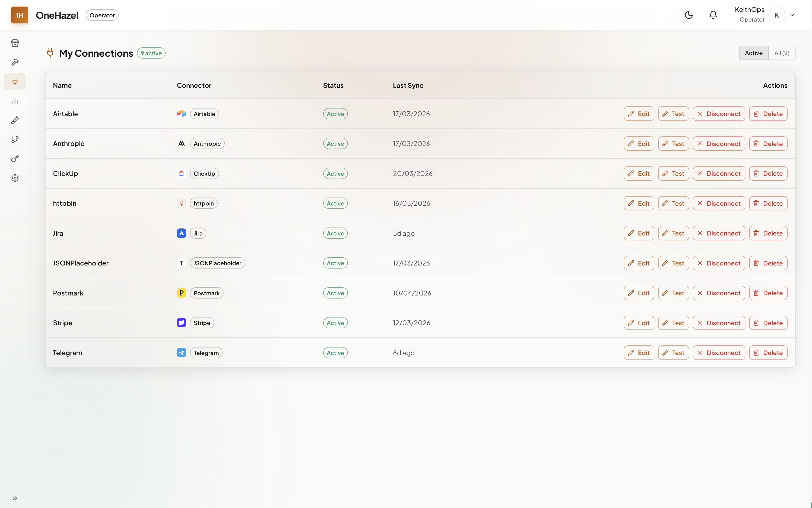
Task: Delete the Jira connection
Action: click(768, 233)
